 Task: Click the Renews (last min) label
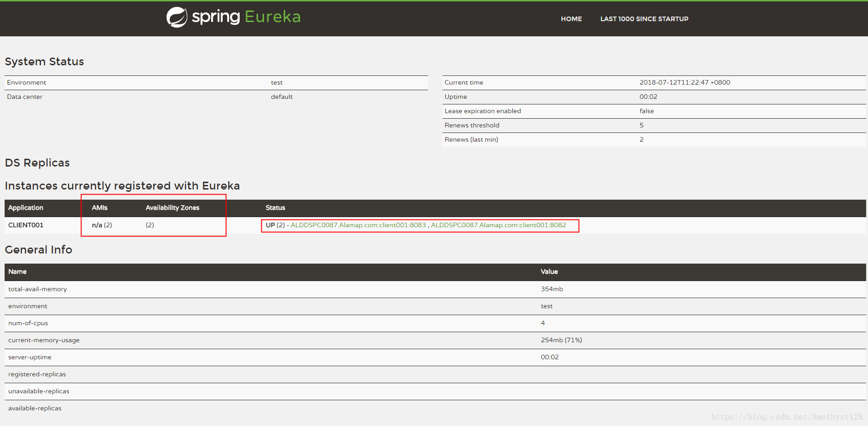point(471,139)
